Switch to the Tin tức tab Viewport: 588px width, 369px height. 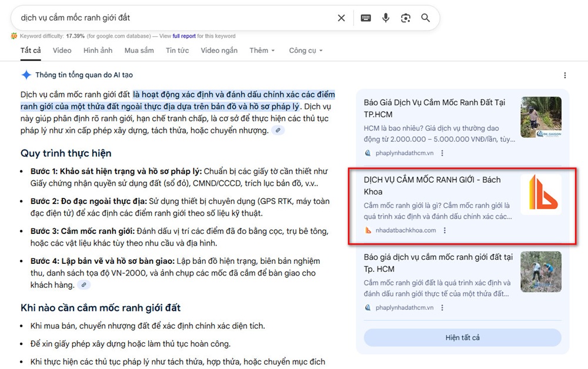click(x=177, y=51)
